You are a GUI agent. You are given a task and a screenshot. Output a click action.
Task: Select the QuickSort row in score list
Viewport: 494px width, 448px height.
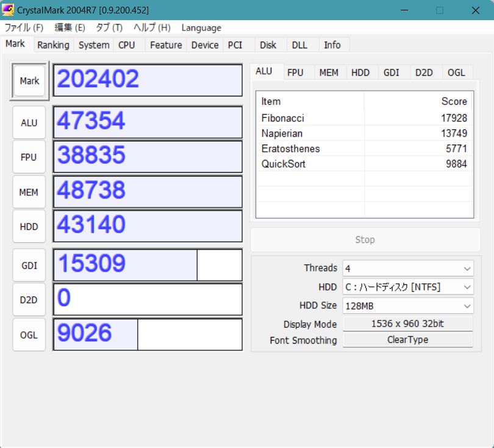(365, 164)
